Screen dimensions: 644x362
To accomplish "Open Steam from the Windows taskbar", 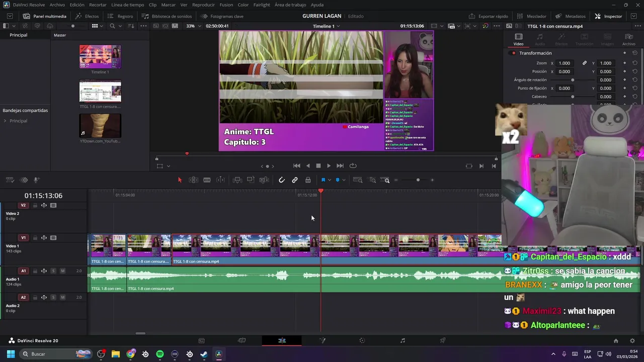I will coord(204,354).
